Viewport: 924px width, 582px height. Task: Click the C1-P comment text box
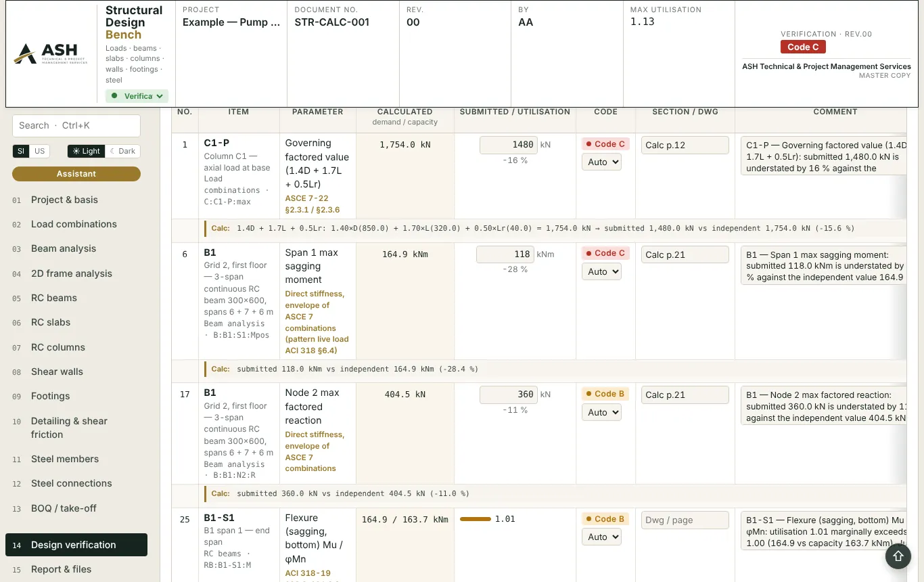tap(824, 156)
